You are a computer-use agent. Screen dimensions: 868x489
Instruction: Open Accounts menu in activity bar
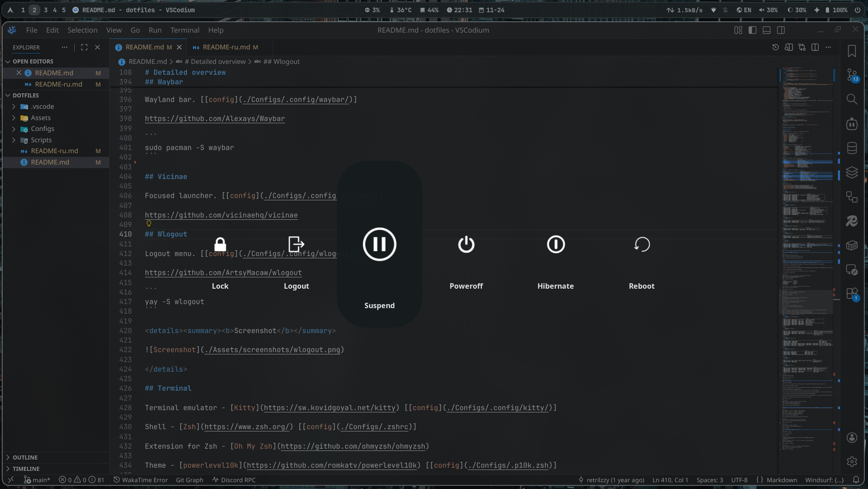[x=852, y=437]
